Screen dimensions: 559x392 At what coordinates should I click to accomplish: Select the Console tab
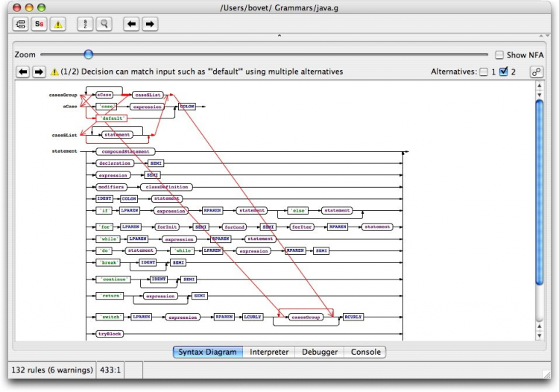[x=366, y=352]
